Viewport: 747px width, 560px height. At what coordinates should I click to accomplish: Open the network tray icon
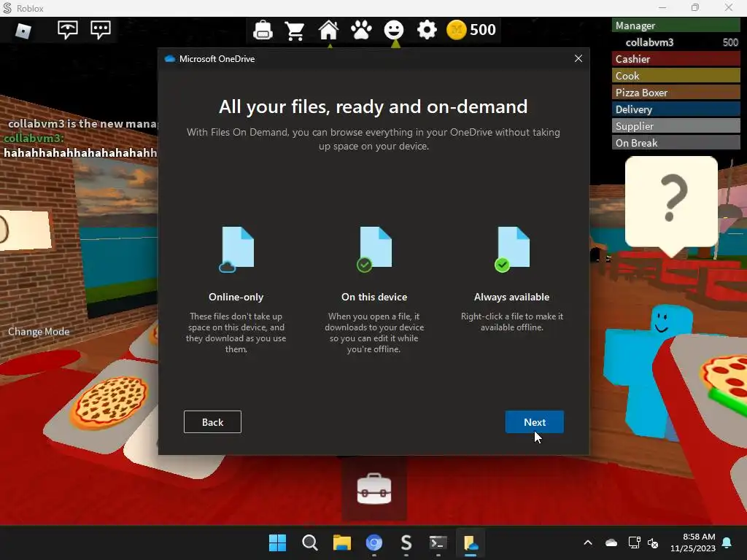(x=634, y=542)
